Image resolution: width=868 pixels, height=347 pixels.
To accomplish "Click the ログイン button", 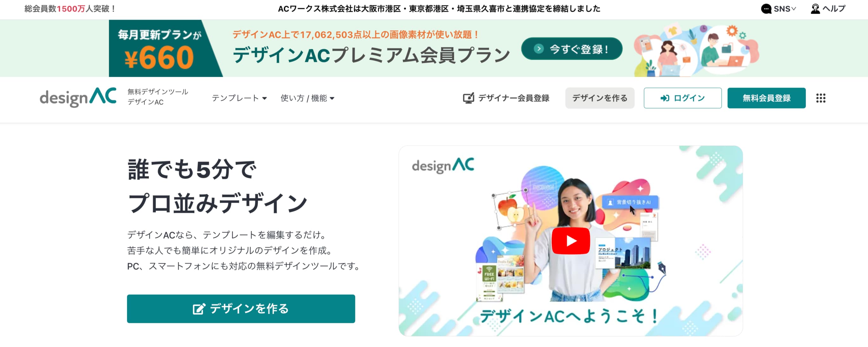I will pos(682,98).
